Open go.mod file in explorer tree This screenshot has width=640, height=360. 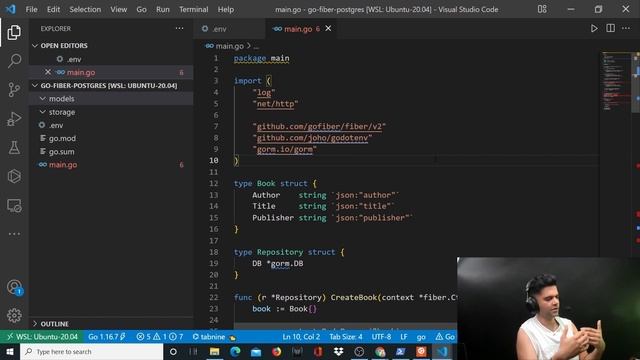point(111,138)
